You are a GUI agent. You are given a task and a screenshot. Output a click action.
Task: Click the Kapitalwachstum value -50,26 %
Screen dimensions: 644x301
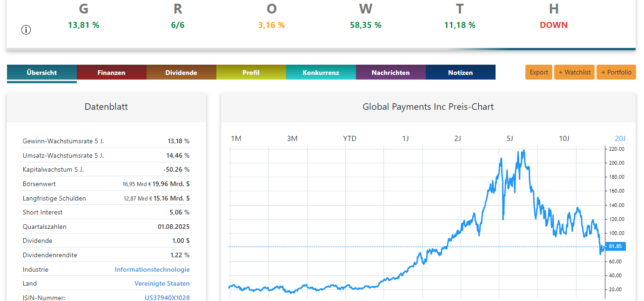pyautogui.click(x=177, y=169)
